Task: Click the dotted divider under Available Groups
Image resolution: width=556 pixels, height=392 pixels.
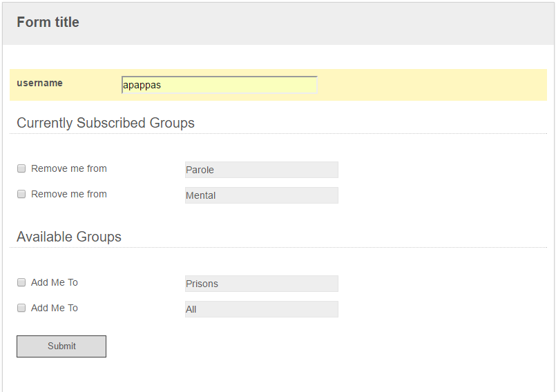Action: coord(278,247)
